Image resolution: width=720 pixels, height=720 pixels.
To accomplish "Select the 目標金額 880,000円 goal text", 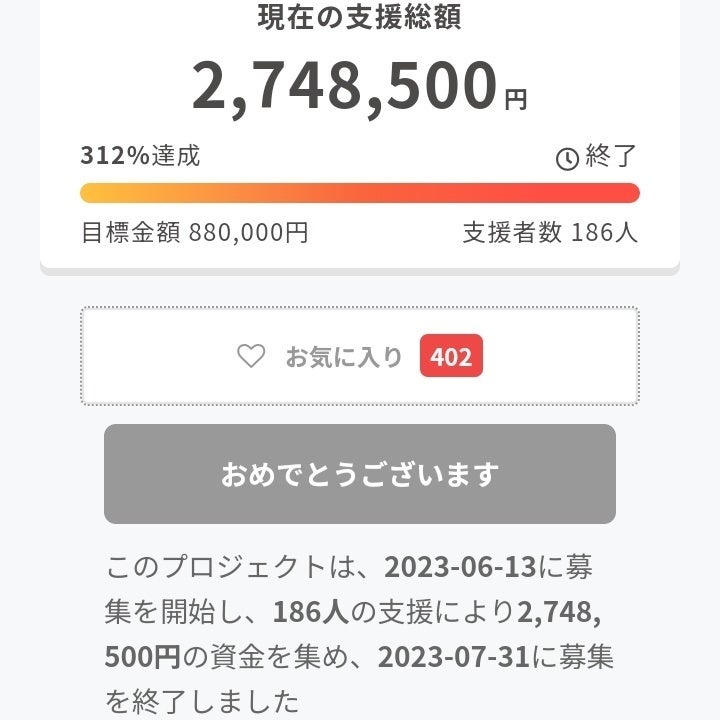I will [x=194, y=233].
